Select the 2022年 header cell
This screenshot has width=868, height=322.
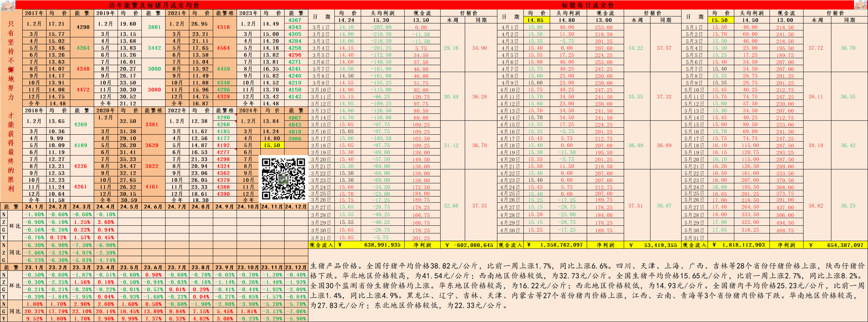[177, 111]
